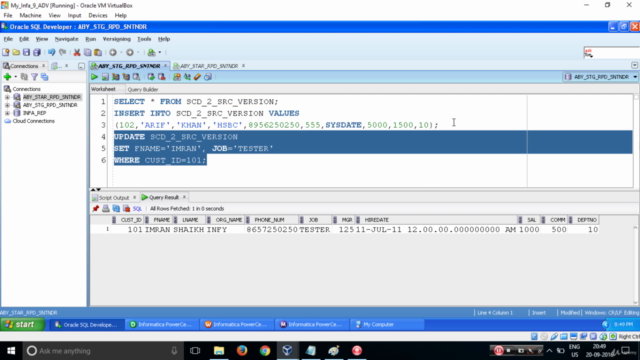Expand the INFA_REP connection node
640x360 pixels.
[7, 113]
